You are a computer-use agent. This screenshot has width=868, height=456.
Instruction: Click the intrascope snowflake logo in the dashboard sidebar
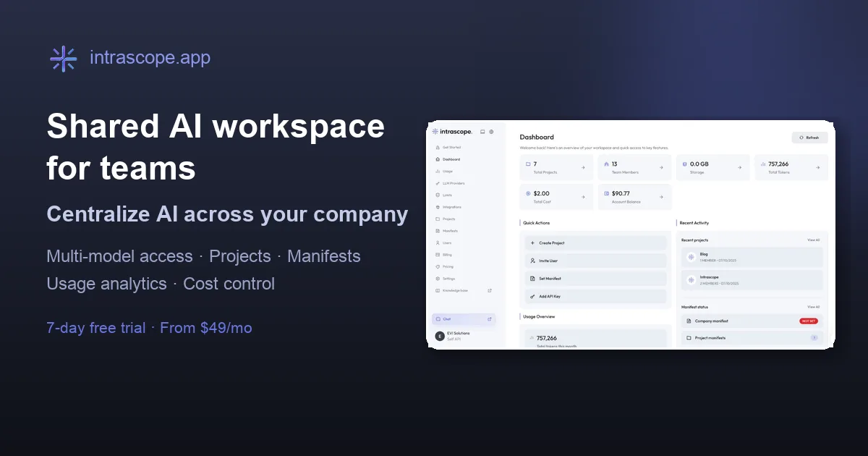(435, 132)
